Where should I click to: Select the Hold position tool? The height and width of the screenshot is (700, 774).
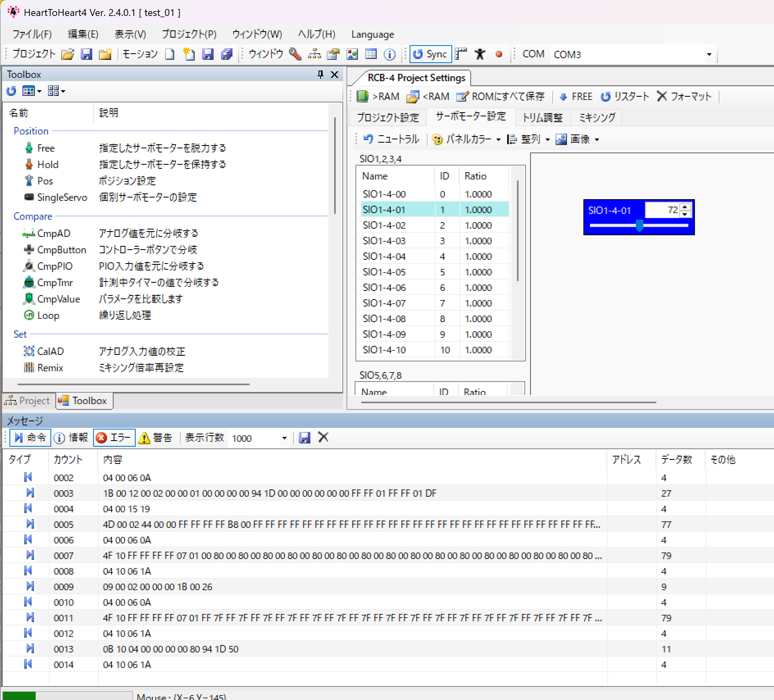coord(48,164)
